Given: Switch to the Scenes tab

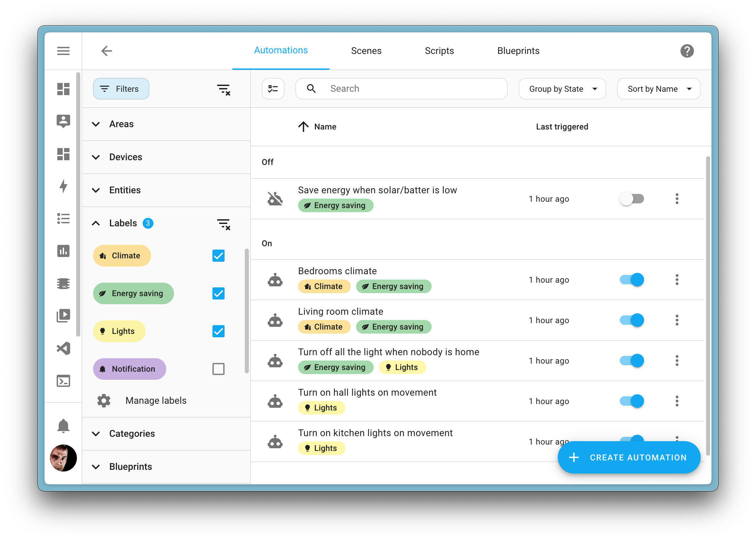Looking at the screenshot, I should pyautogui.click(x=366, y=51).
